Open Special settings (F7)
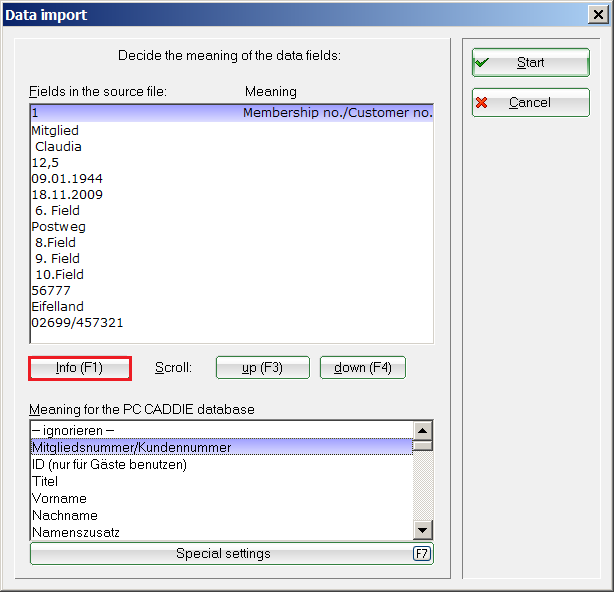The width and height of the screenshot is (614, 592). 231,554
